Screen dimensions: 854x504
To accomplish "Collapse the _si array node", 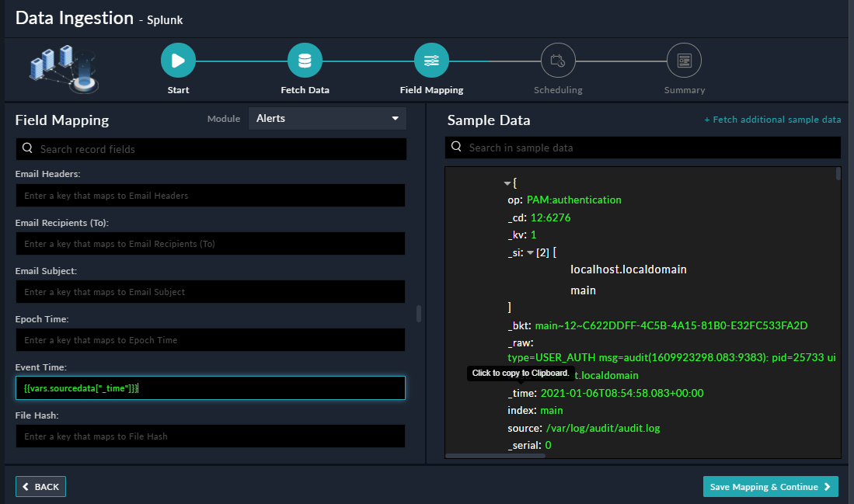I will (530, 253).
